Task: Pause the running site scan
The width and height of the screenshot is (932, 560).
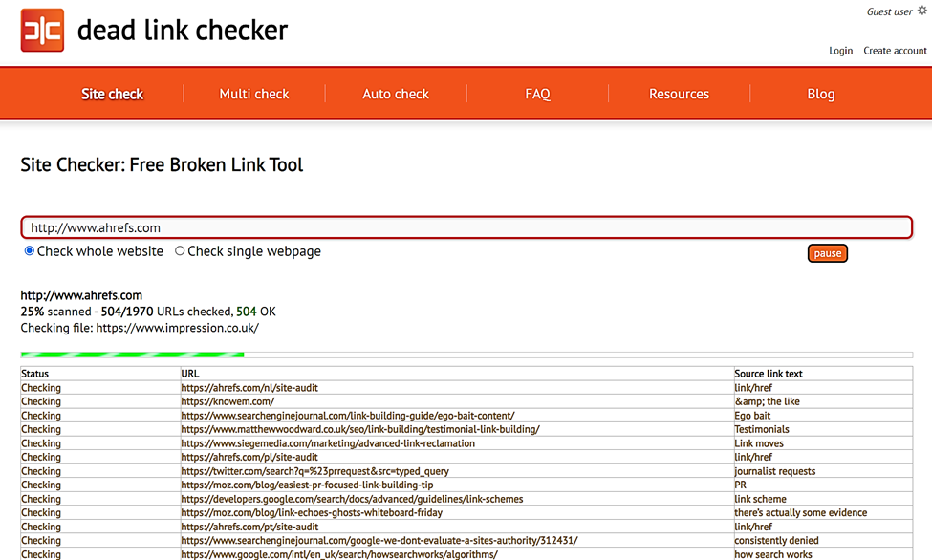Action: [x=828, y=253]
